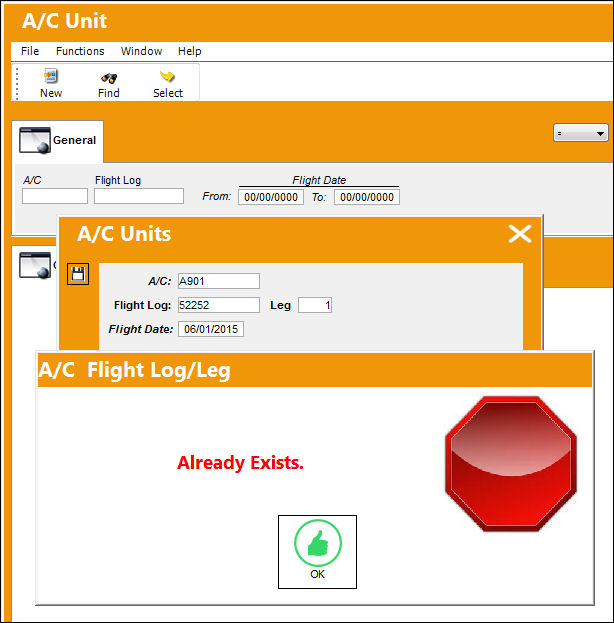The height and width of the screenshot is (623, 614).
Task: Click the partially hidden second tab icon
Action: pos(35,265)
